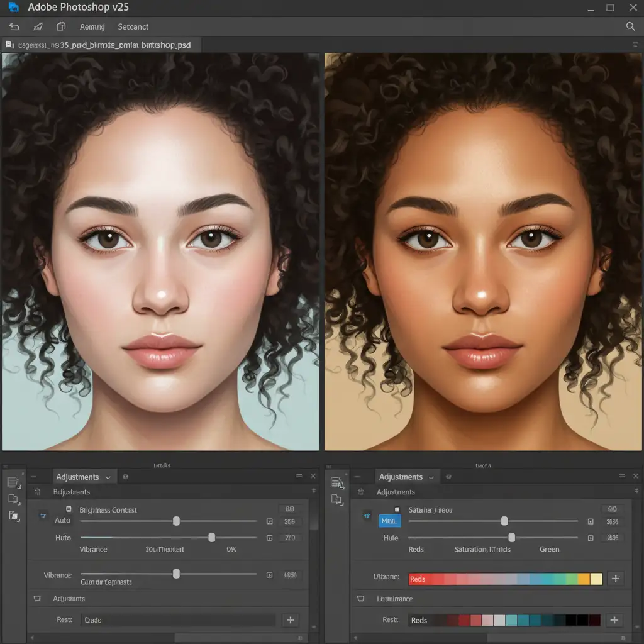The image size is (644, 644).
Task: Click the Crads input field in left panel
Action: coord(179,620)
